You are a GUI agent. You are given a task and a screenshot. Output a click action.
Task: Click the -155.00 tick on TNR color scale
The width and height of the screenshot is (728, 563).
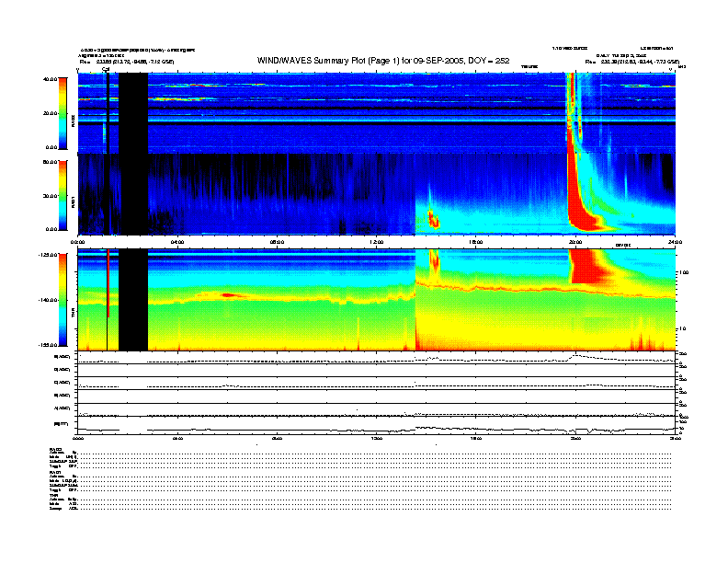[49, 345]
